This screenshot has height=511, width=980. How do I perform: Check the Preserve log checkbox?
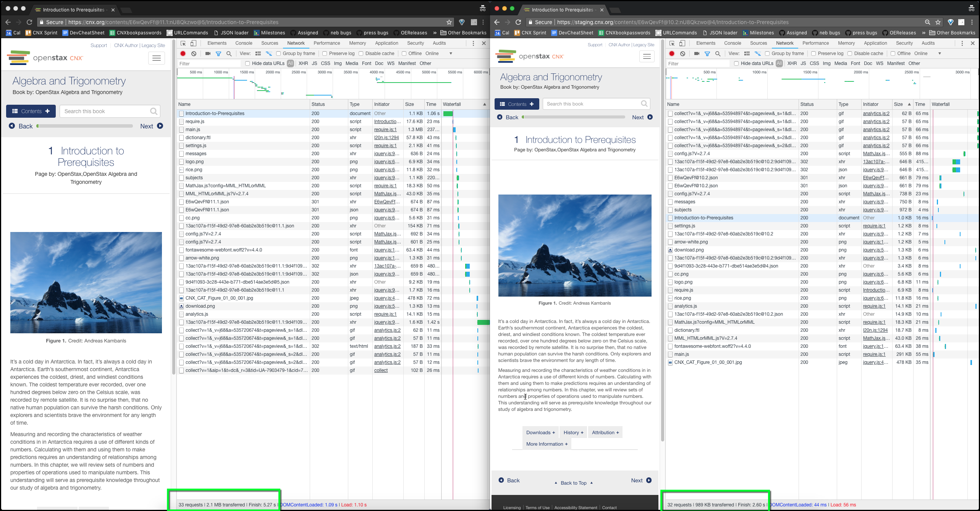coord(325,54)
